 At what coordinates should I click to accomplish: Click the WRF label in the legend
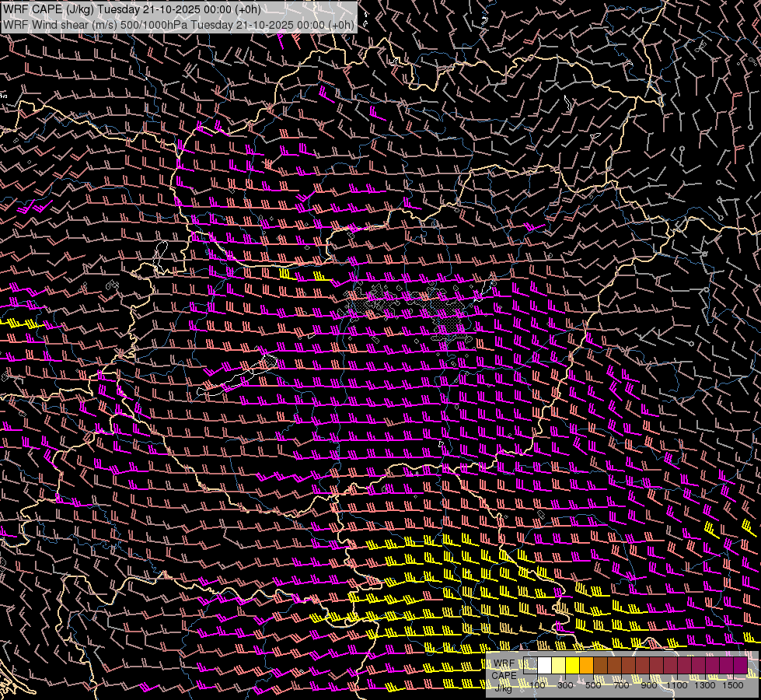tap(504, 663)
